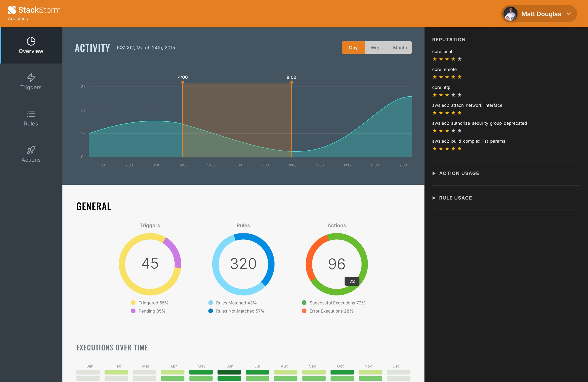Click the Analytics label under the logo
This screenshot has height=382, width=588.
(18, 19)
